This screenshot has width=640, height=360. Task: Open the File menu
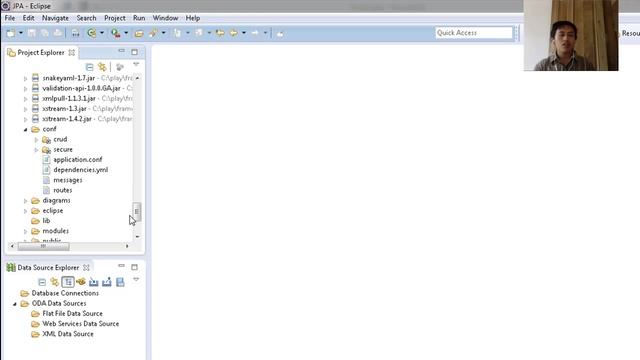point(10,18)
